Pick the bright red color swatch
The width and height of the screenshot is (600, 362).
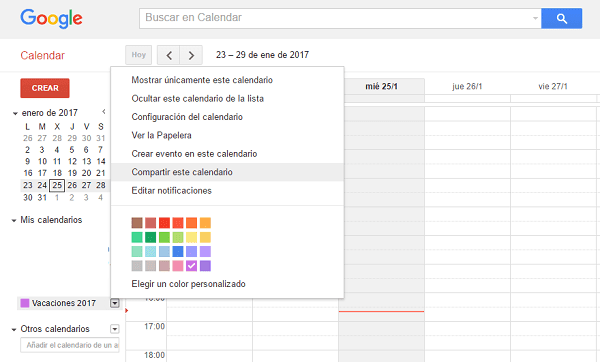pos(164,223)
